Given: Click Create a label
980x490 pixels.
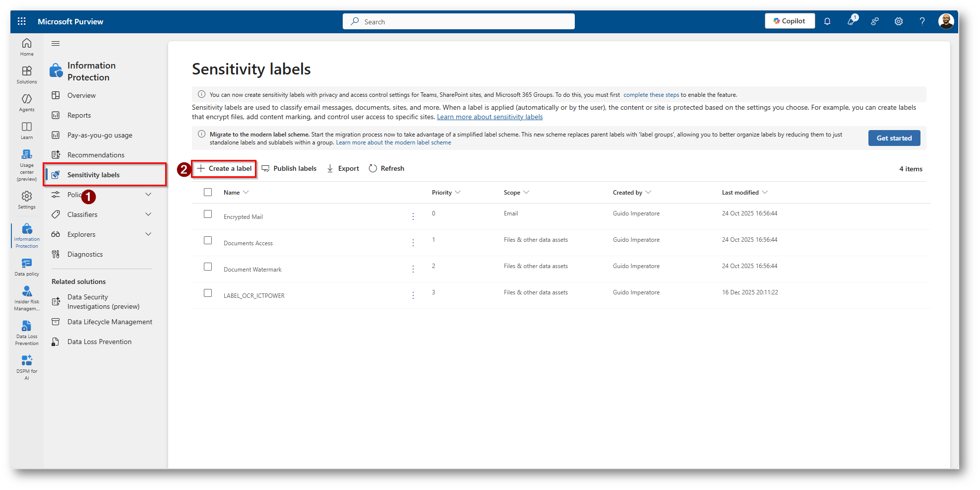Looking at the screenshot, I should pyautogui.click(x=224, y=169).
